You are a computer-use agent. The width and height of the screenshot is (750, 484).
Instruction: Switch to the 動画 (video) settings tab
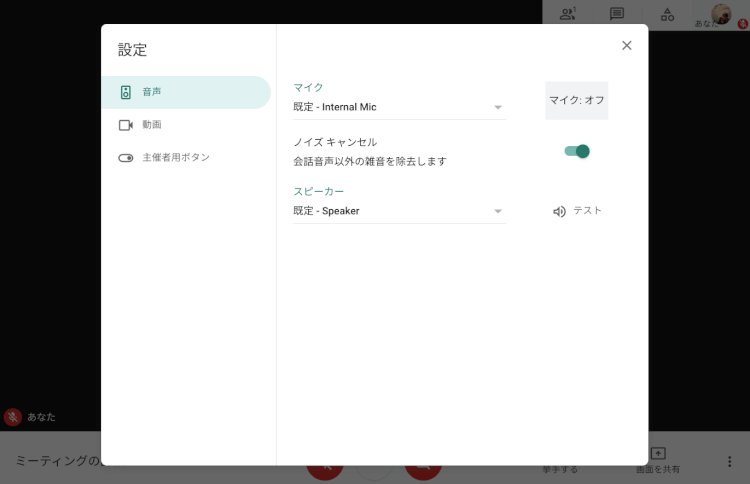coord(151,125)
